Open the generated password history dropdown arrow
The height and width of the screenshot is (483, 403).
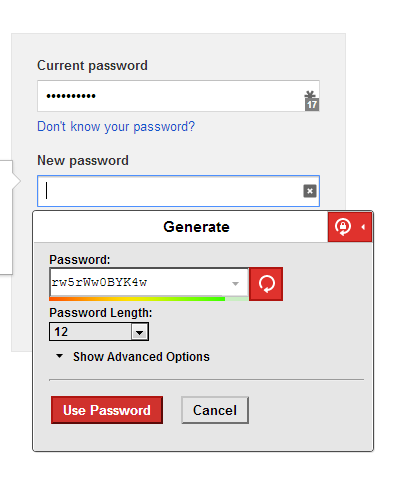(235, 284)
